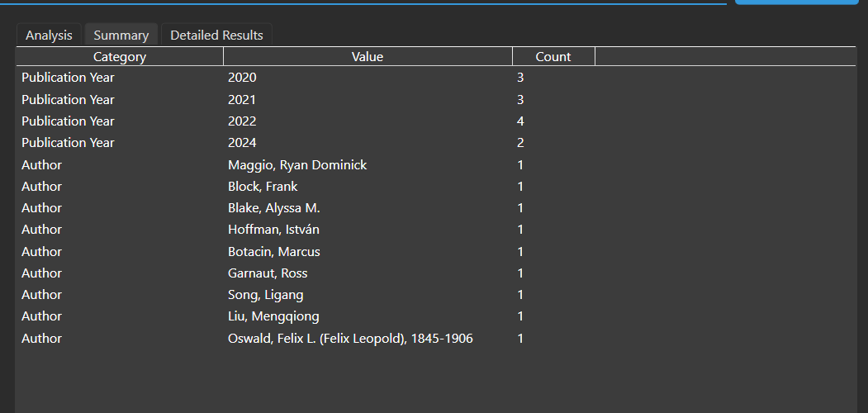
Task: Select the Liu, Mengqiong author row
Action: coord(273,316)
